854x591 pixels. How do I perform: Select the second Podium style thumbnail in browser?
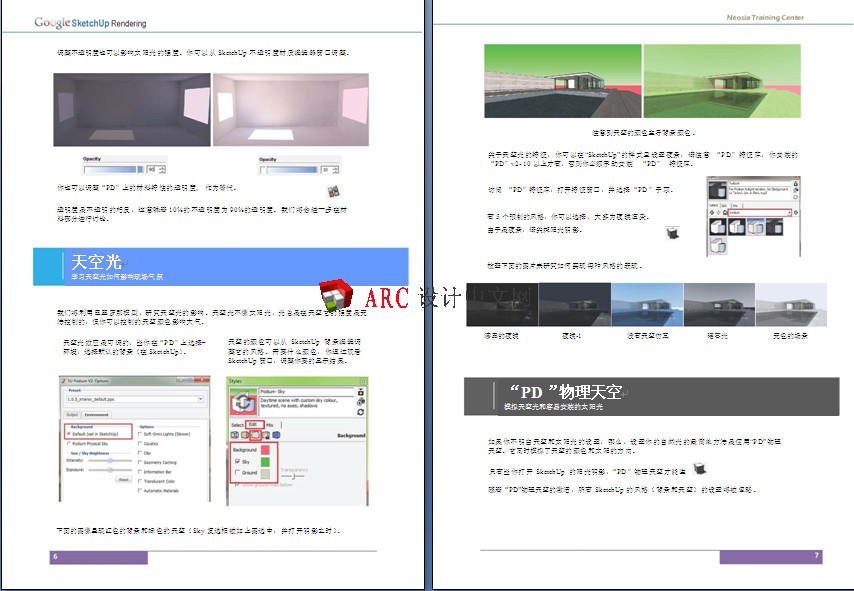pos(736,227)
